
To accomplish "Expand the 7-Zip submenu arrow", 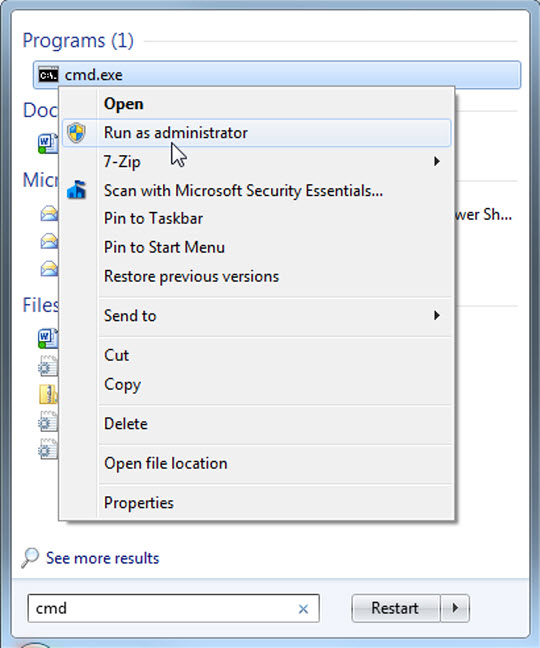I will tap(437, 162).
